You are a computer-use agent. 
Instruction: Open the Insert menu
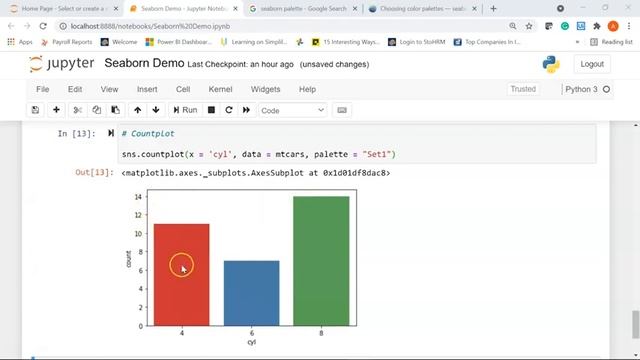[x=147, y=89]
